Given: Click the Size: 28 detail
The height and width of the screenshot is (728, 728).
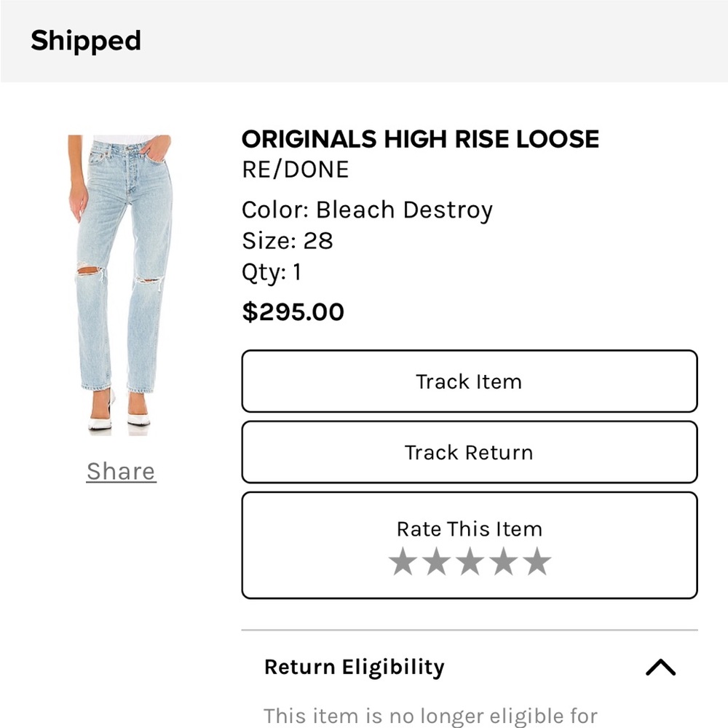Looking at the screenshot, I should (x=287, y=241).
